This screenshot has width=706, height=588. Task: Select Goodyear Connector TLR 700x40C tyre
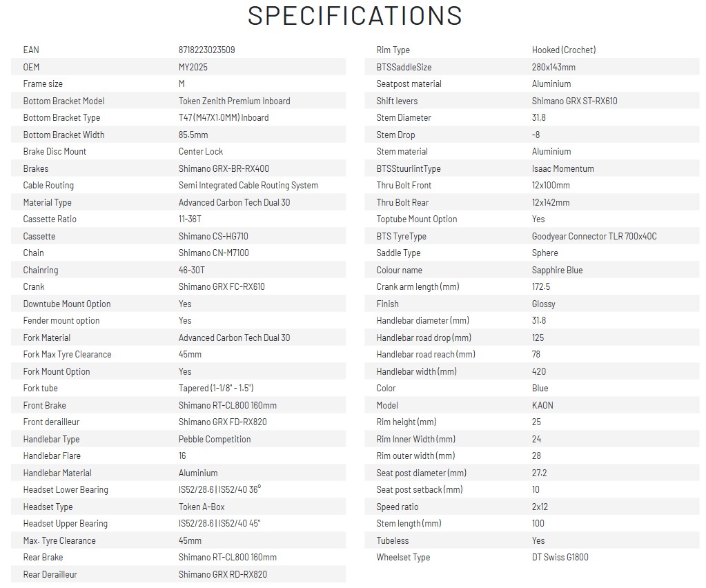click(594, 236)
